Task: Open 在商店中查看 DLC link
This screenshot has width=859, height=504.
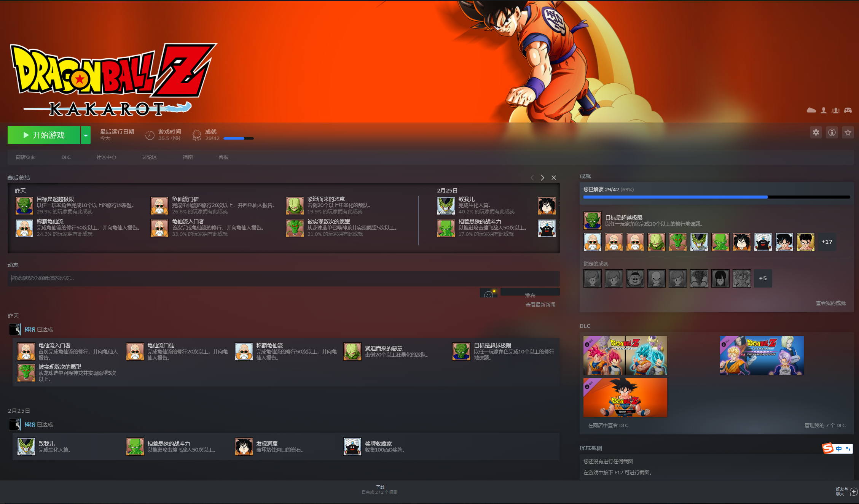Action: pos(608,425)
